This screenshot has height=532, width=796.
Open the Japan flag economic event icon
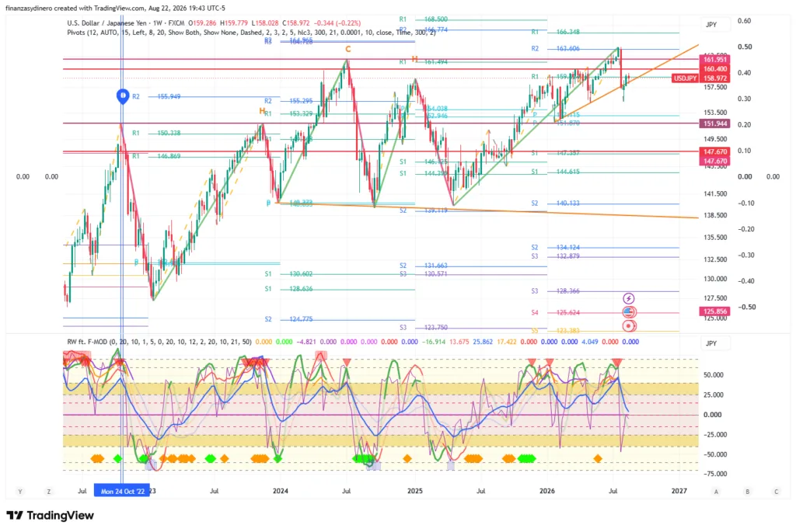[629, 326]
